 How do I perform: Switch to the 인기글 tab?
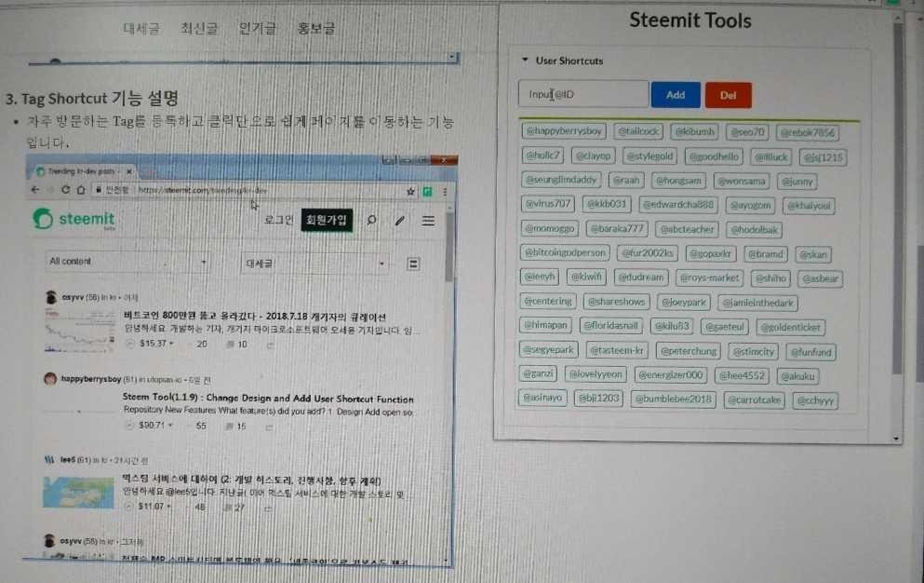point(258,28)
